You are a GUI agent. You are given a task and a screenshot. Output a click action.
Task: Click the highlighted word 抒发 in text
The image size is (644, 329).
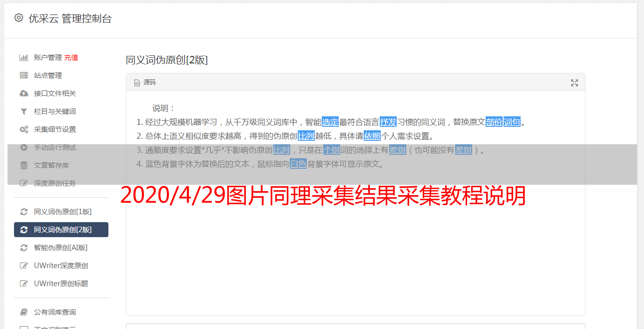[x=388, y=122]
